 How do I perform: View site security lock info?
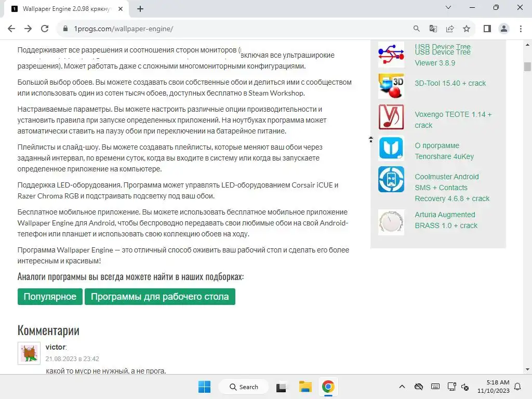[x=65, y=29]
